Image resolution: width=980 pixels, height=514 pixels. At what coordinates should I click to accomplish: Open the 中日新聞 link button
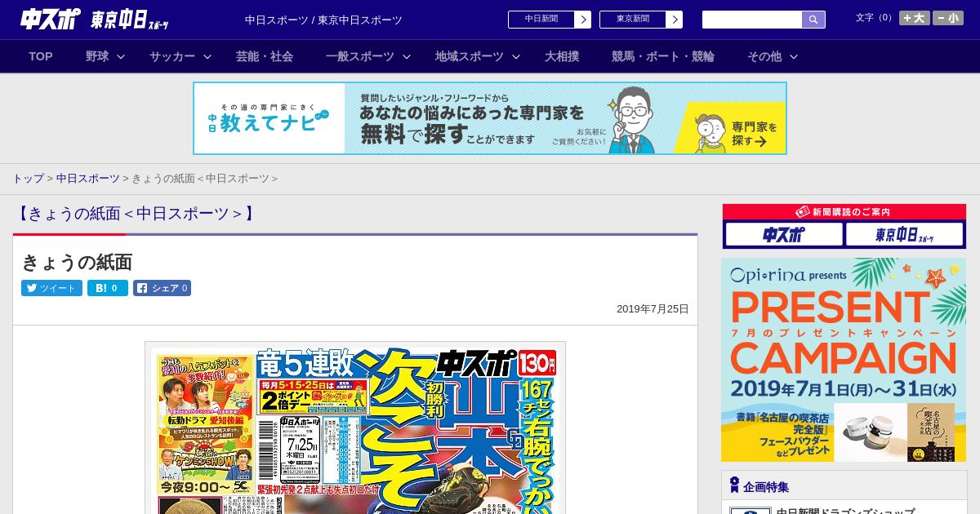(x=550, y=20)
